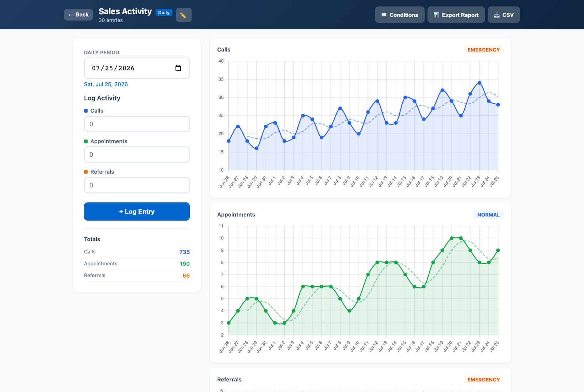
Task: Click the orange Referrals color square
Action: [x=86, y=172]
